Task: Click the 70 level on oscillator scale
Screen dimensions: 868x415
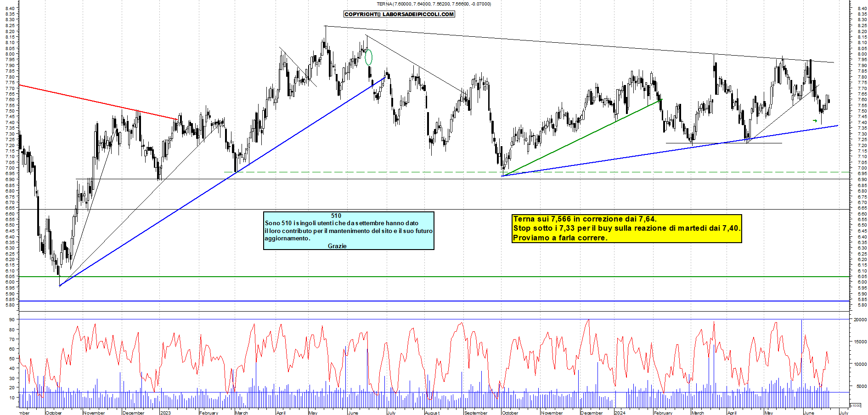Action: click(x=11, y=339)
